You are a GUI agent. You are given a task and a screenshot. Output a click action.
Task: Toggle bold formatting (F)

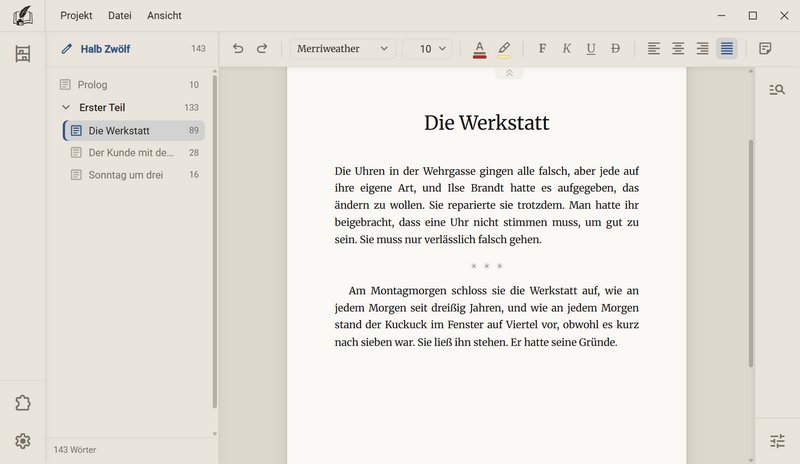point(542,48)
